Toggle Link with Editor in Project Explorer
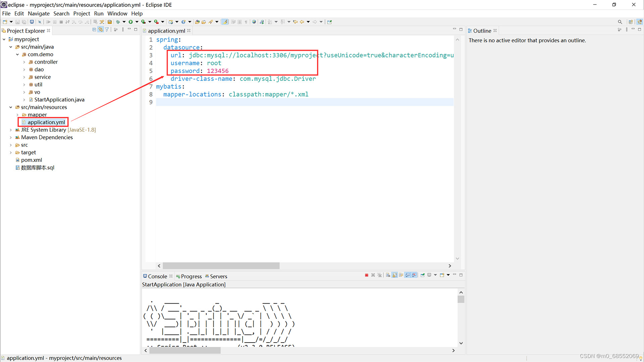Screen dimensions: 644x362 coord(101,30)
